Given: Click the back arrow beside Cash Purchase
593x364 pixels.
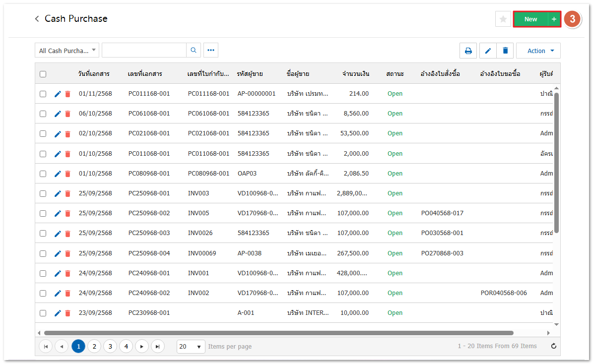Looking at the screenshot, I should (x=37, y=19).
